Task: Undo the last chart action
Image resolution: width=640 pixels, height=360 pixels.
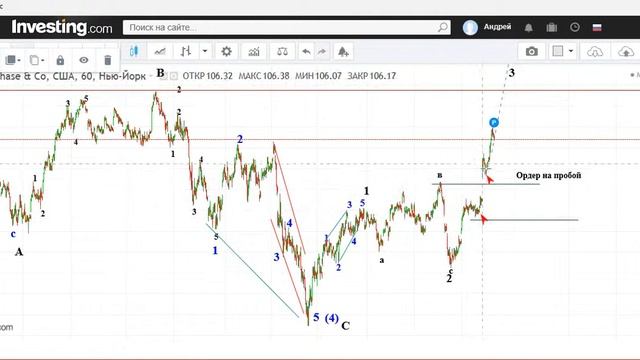Action: (x=306, y=51)
